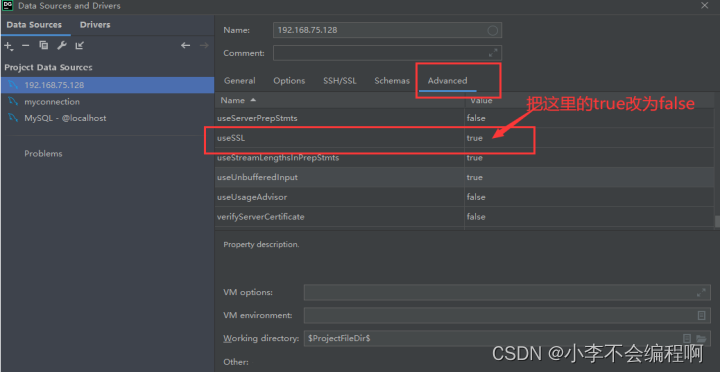Click the Comment input field
This screenshot has width=720, height=373.
pos(387,53)
